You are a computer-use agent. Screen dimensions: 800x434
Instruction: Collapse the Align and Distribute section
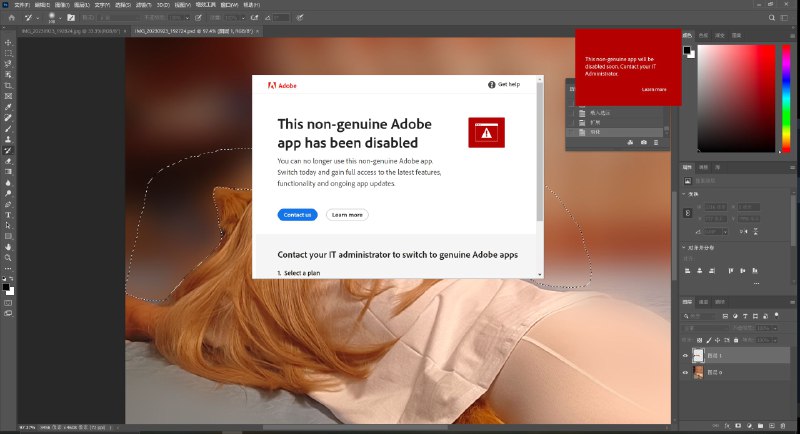684,247
